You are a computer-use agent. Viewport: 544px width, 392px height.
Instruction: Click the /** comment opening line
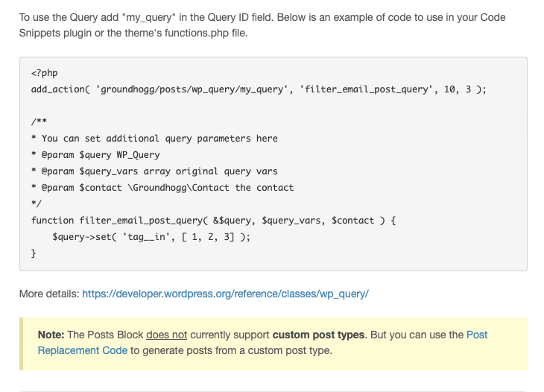pos(39,121)
